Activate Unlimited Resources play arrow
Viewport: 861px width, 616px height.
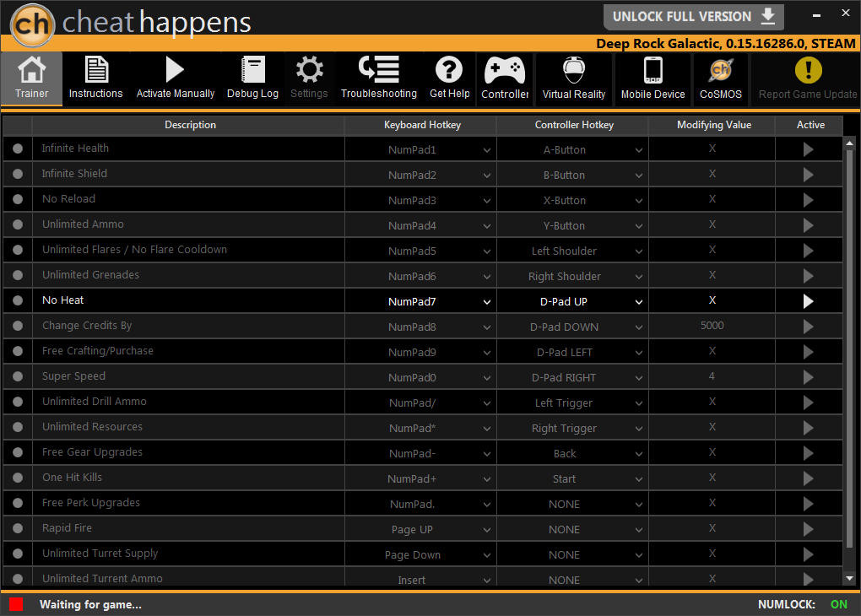coord(808,428)
